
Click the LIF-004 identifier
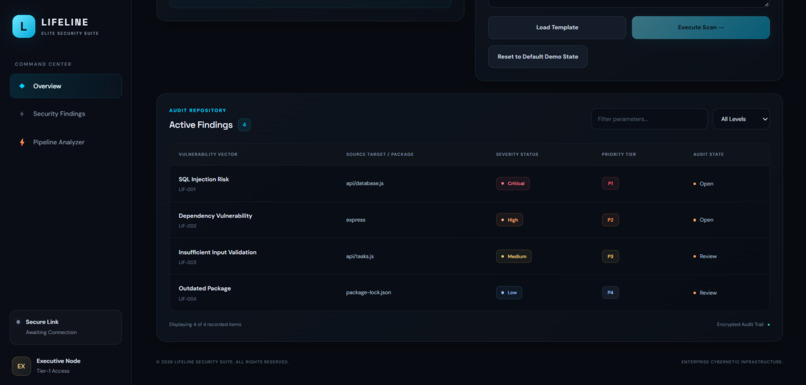188,299
